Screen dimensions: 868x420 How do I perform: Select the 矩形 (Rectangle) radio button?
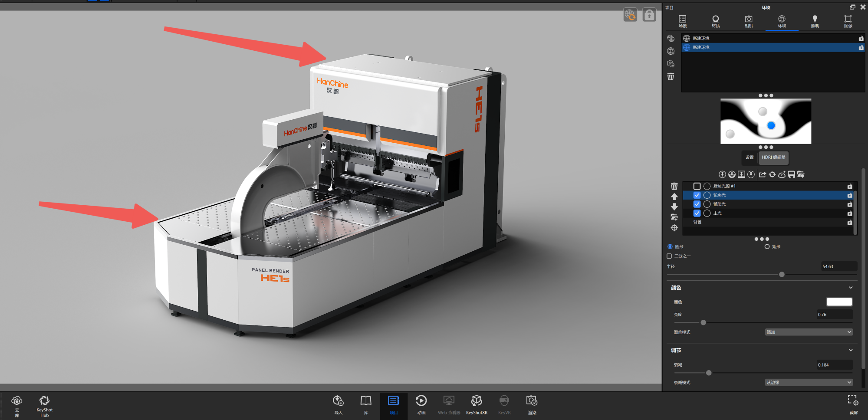[x=767, y=246]
